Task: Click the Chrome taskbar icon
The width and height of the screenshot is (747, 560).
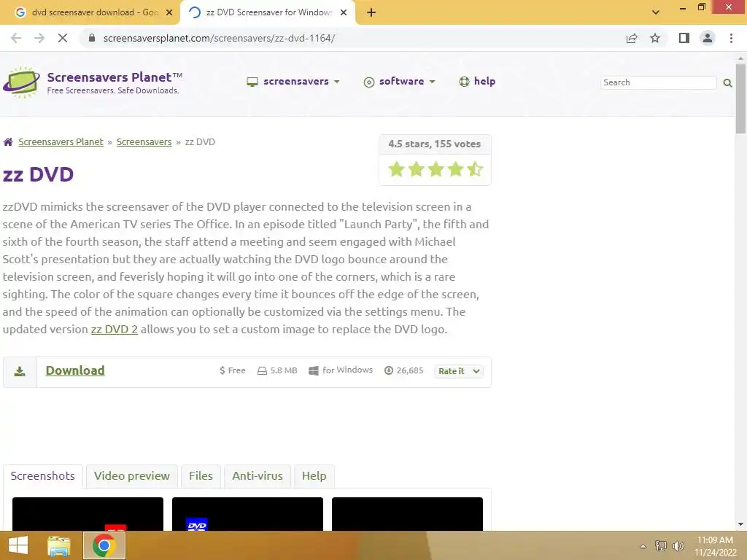Action: pyautogui.click(x=104, y=545)
